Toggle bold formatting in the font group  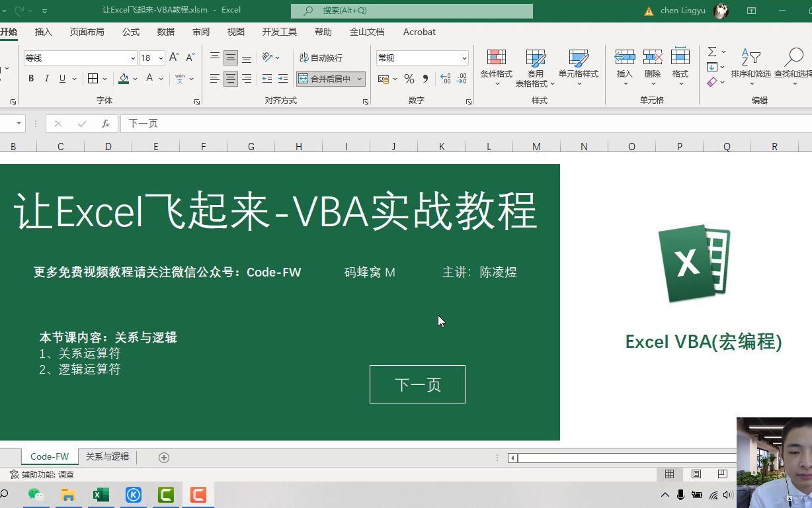[30, 78]
